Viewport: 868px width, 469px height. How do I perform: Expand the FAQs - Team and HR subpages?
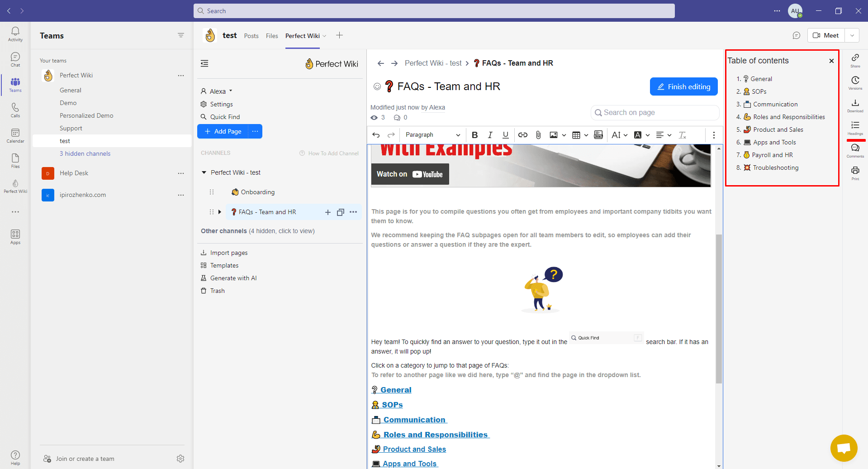point(220,212)
